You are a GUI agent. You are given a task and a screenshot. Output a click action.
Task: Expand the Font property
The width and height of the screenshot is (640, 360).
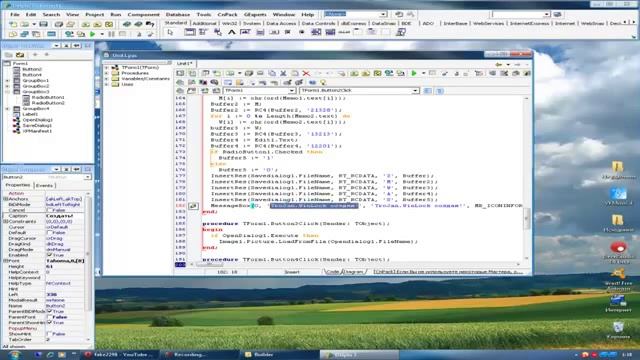point(6,261)
